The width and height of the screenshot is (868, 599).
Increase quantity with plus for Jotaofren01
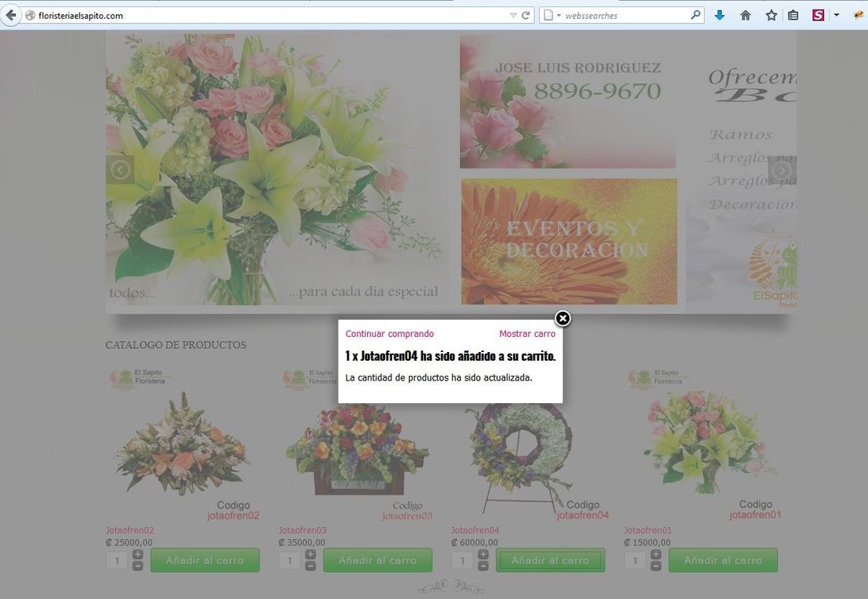pos(656,554)
